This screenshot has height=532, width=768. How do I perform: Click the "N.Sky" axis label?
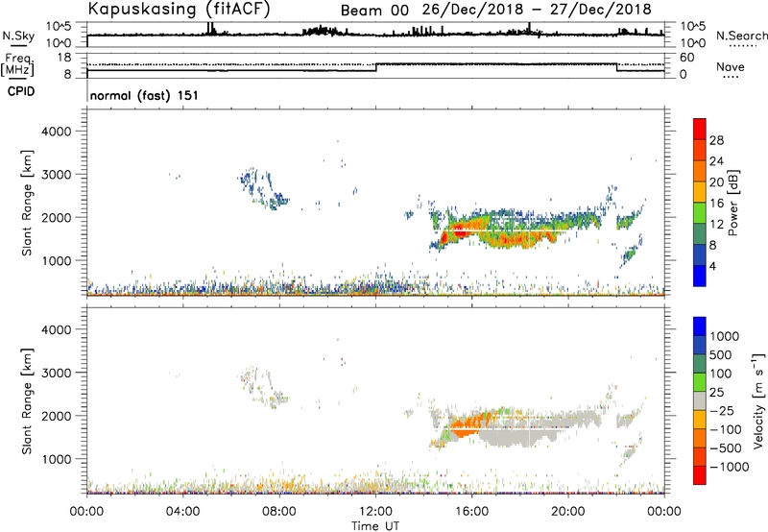coord(18,36)
